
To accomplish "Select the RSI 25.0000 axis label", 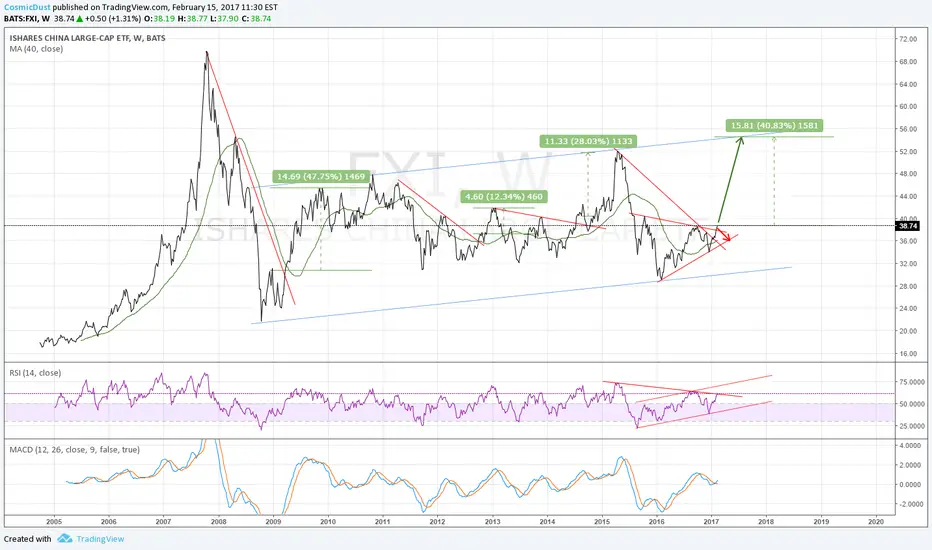I will tap(911, 426).
